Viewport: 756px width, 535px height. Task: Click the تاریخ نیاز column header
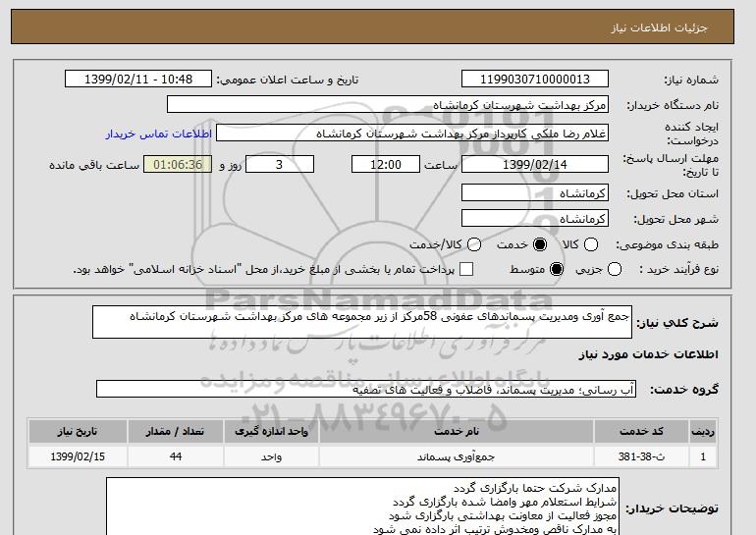(78, 431)
